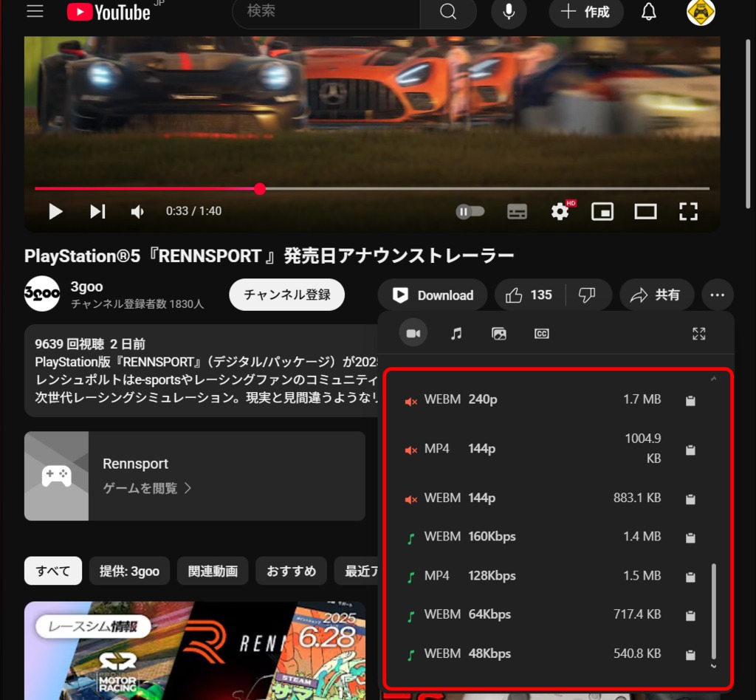Click the 作成 create button
Image resolution: width=756 pixels, height=700 pixels.
coord(585,12)
